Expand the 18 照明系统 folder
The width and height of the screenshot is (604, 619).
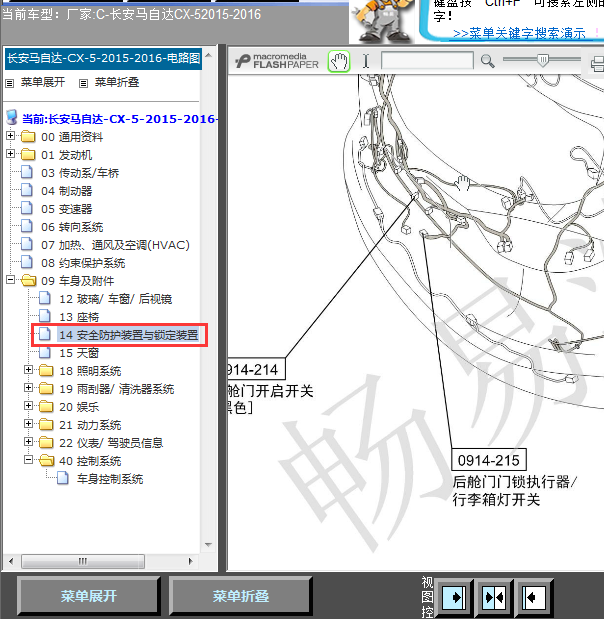click(28, 370)
